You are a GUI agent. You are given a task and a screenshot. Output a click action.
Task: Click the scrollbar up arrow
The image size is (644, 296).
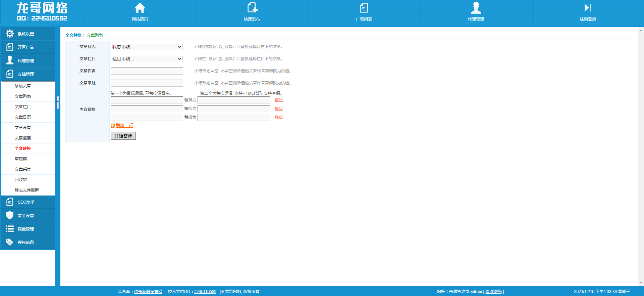click(641, 30)
